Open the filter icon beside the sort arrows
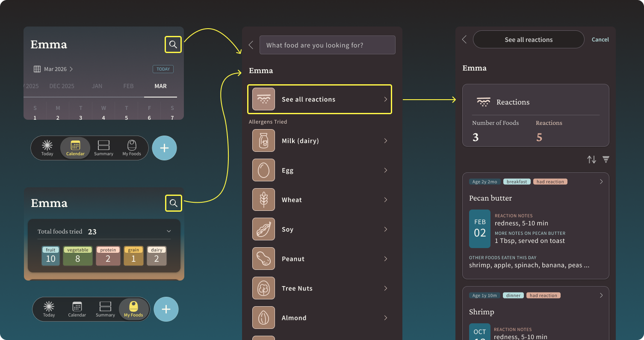The image size is (644, 340). point(606,160)
